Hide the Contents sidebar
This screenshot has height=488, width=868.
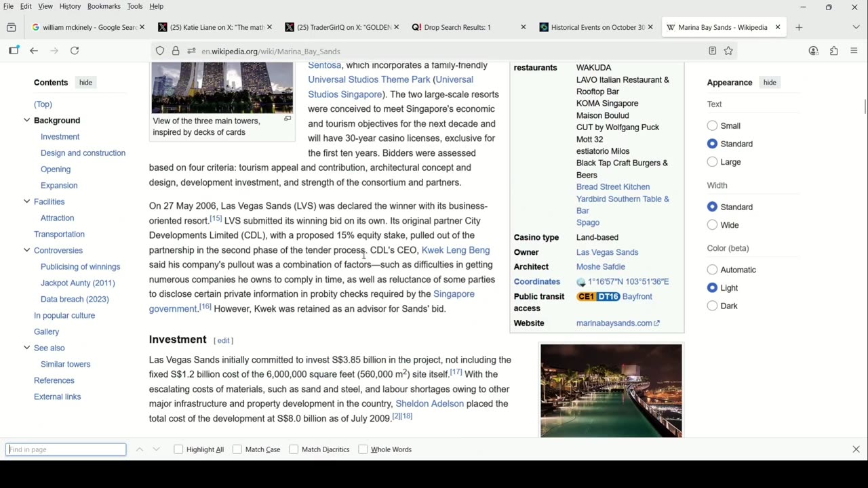coord(85,83)
